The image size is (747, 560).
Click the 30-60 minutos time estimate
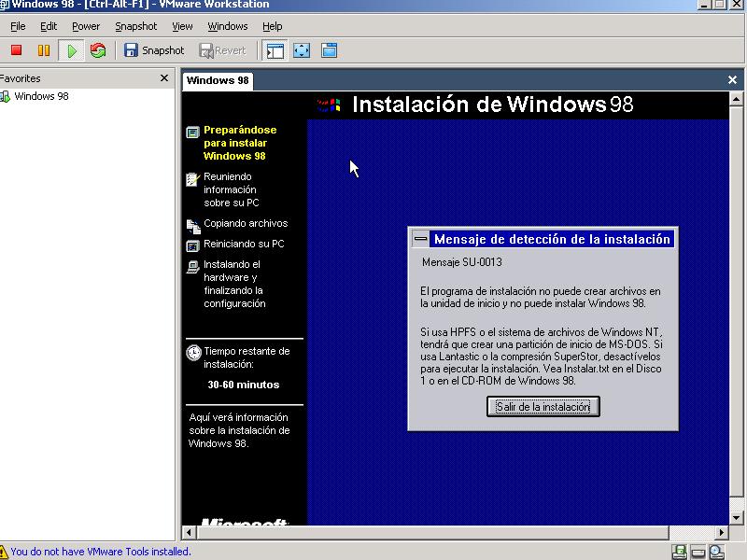(244, 385)
